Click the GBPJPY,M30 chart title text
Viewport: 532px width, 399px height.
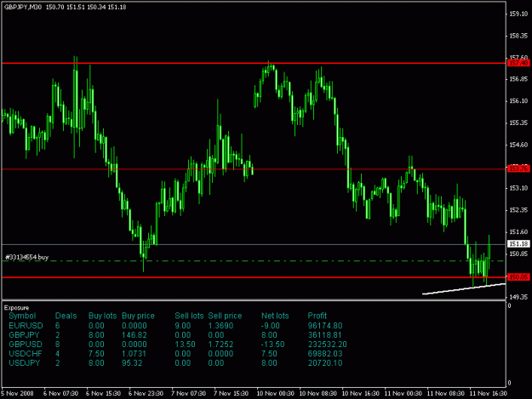coord(23,7)
